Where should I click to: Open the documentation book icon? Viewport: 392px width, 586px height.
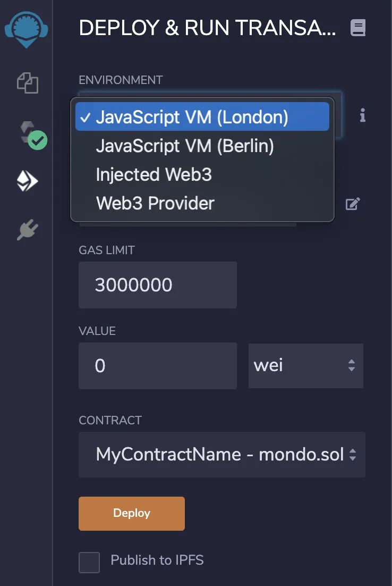coord(357,28)
